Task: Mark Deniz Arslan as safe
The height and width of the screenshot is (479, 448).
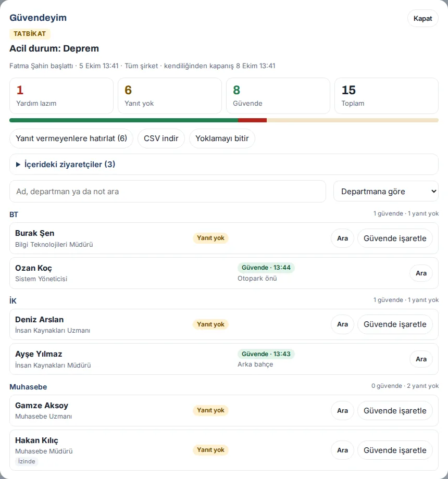Action: click(395, 324)
